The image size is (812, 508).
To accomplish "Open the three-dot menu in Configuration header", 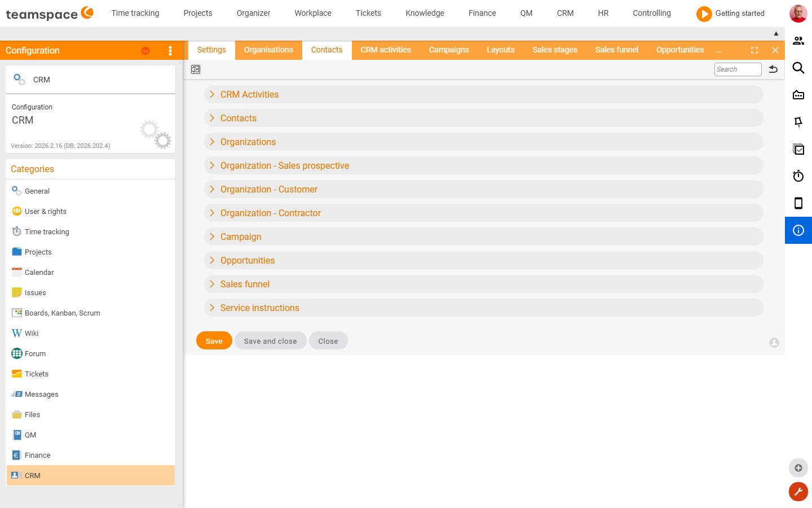I will pyautogui.click(x=170, y=51).
